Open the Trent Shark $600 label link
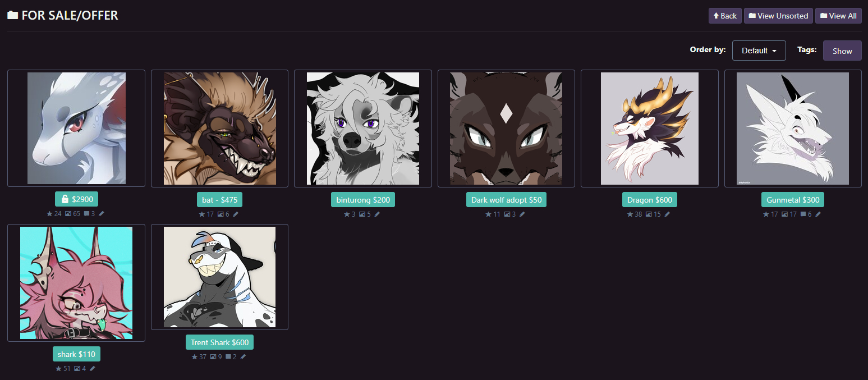This screenshot has height=380, width=868. (x=219, y=342)
